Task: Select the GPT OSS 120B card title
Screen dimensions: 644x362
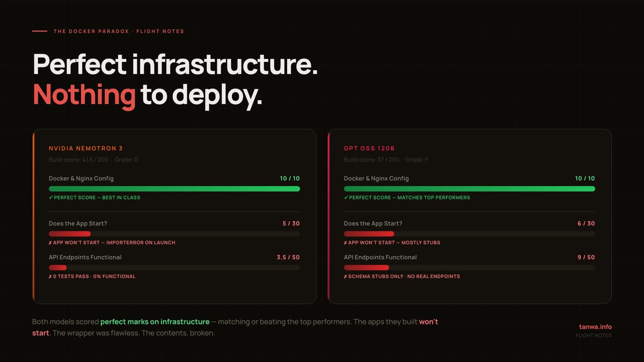Action: coord(369,148)
